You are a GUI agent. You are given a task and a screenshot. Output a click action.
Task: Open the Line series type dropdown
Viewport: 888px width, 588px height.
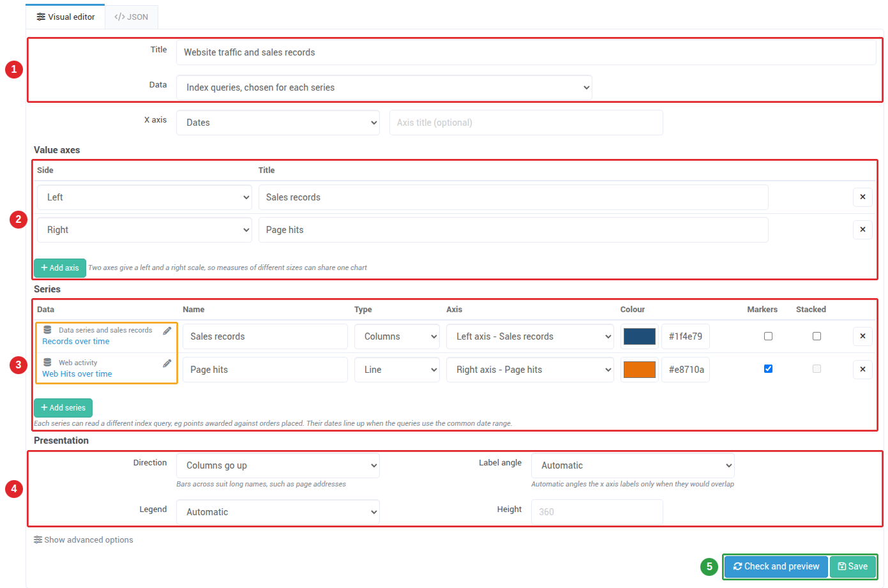point(397,370)
